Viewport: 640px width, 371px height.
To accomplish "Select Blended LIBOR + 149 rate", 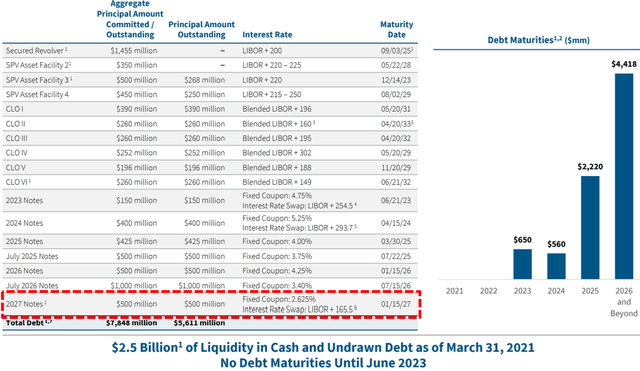I will pos(277,182).
